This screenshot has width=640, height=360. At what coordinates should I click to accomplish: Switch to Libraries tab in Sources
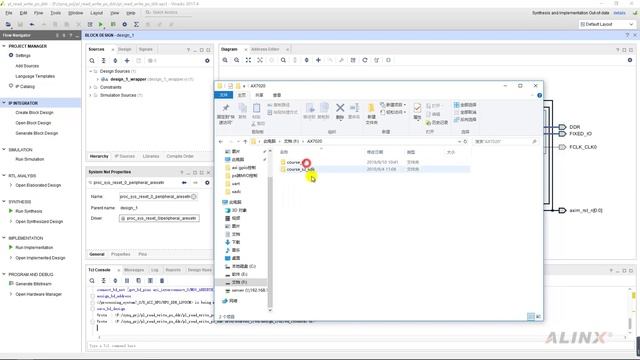pyautogui.click(x=151, y=156)
